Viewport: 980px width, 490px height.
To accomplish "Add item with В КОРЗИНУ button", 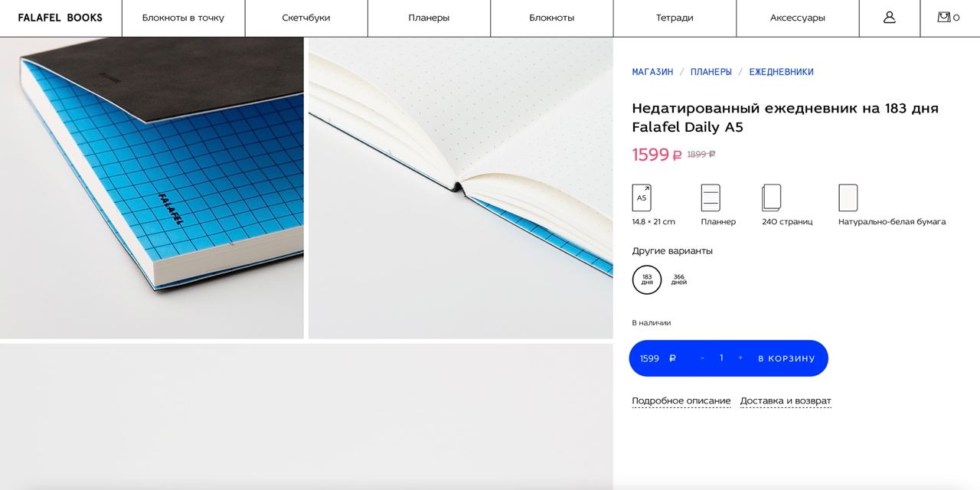I will (786, 358).
